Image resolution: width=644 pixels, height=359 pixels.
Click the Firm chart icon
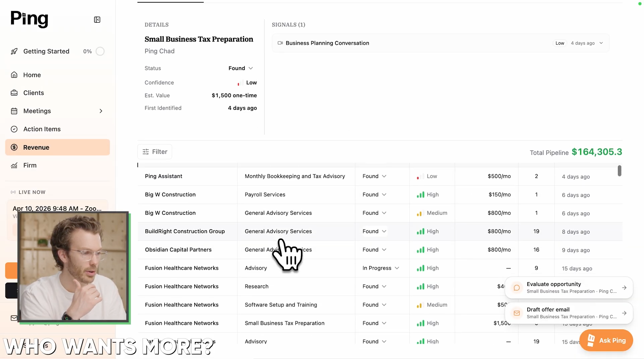(14, 165)
